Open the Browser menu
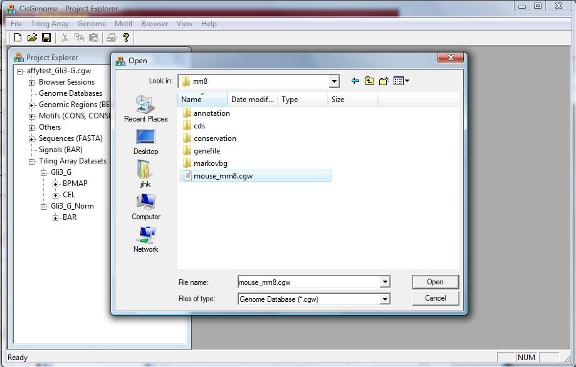Viewport: 576px width, 367px height. pyautogui.click(x=155, y=24)
